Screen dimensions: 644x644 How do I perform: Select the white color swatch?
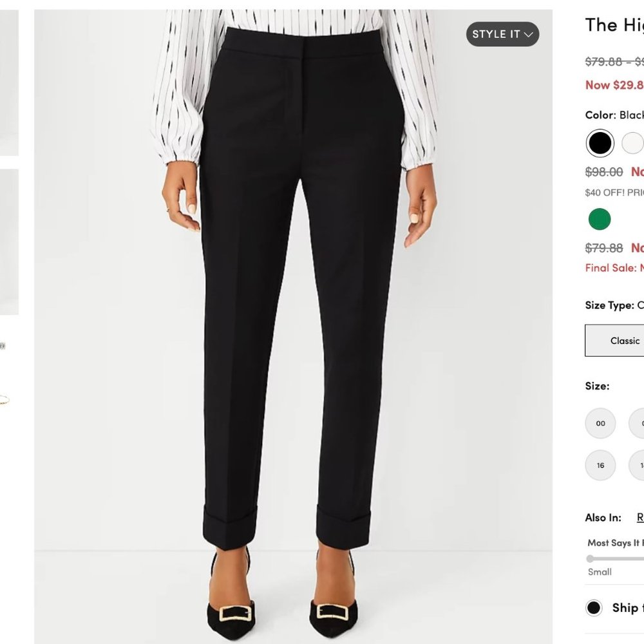coord(633,142)
